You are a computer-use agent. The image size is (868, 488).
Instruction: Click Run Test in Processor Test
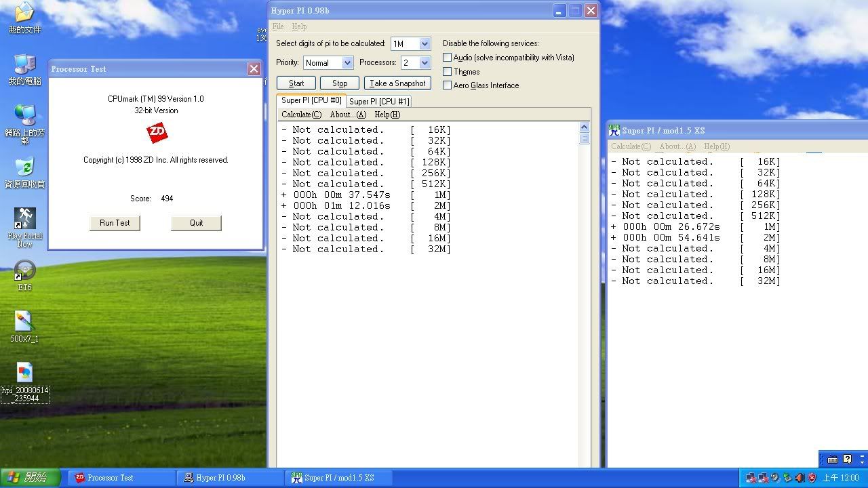(115, 223)
